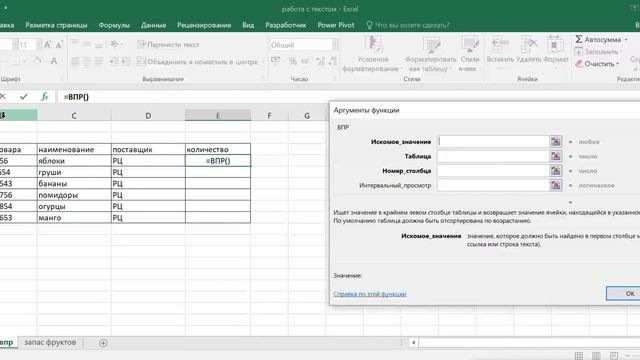Cancel formula entry with the X icon
The image size is (640, 360).
[x=2, y=97]
